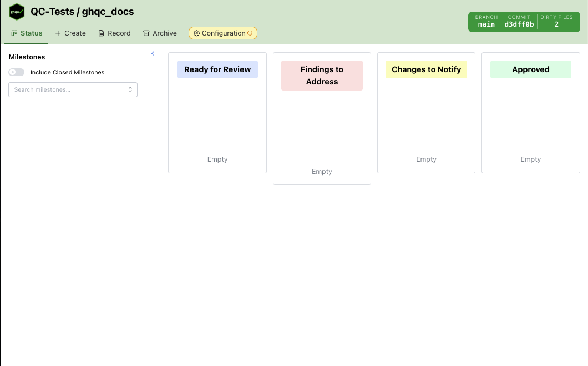Click the Archive box icon
Image resolution: width=588 pixels, height=366 pixels.
tap(146, 33)
